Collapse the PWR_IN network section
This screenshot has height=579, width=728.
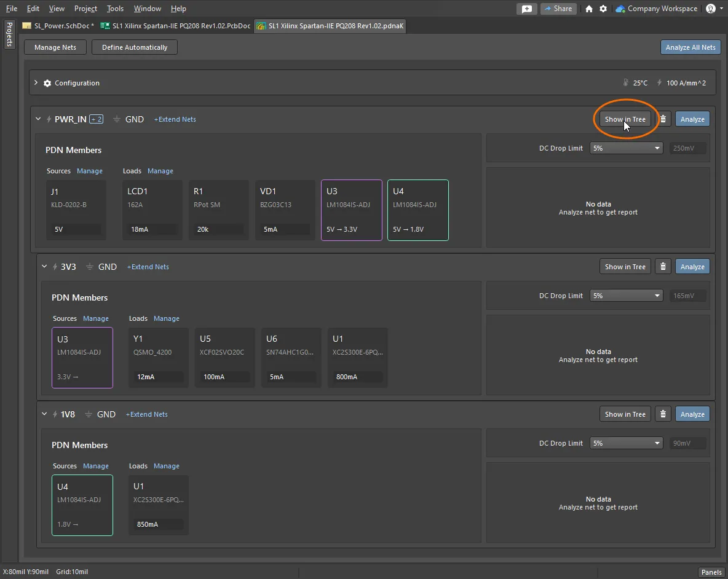point(38,119)
